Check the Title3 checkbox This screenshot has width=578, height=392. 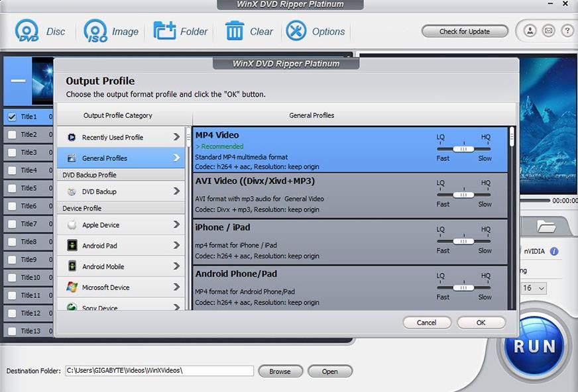point(12,152)
